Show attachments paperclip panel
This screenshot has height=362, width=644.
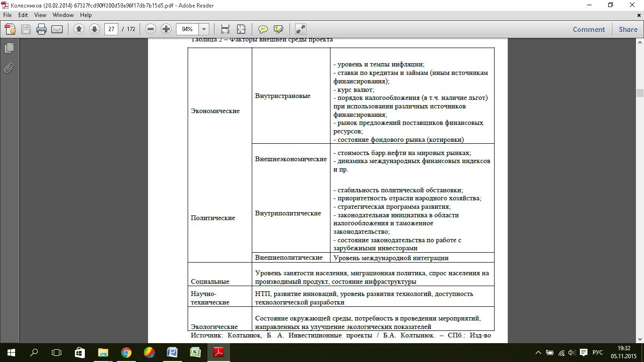click(x=9, y=68)
